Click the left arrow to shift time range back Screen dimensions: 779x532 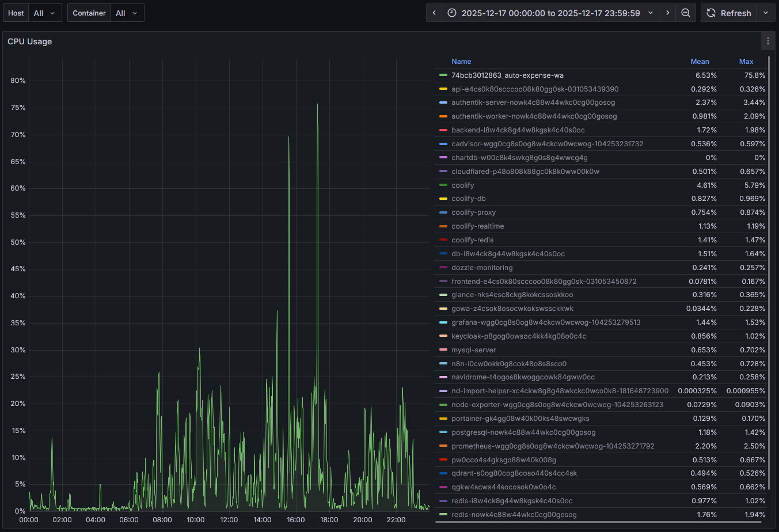pos(434,12)
